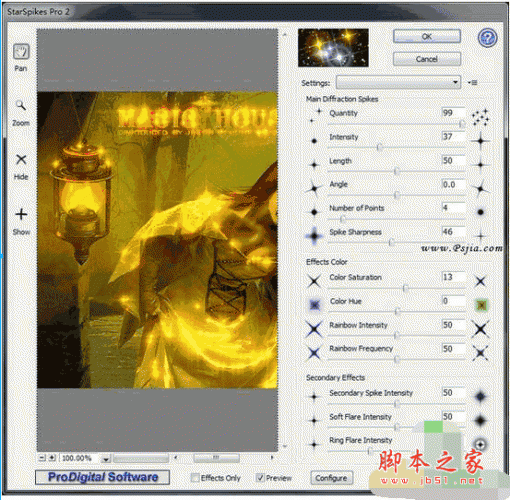The width and height of the screenshot is (510, 500).
Task: Click high Quantity stars icon on right
Action: [x=480, y=118]
